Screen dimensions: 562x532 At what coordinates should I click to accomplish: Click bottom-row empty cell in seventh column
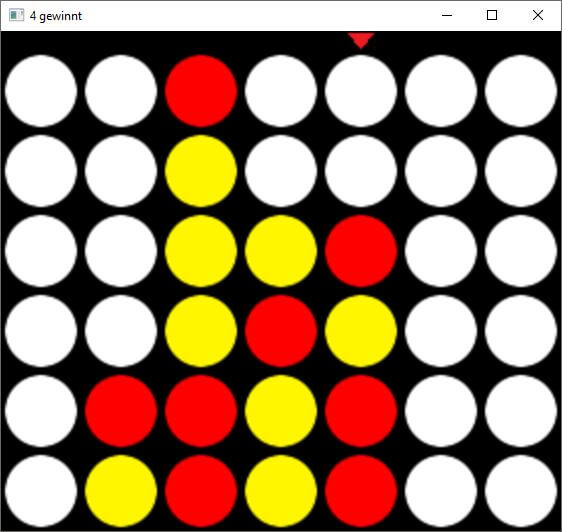pyautogui.click(x=521, y=490)
